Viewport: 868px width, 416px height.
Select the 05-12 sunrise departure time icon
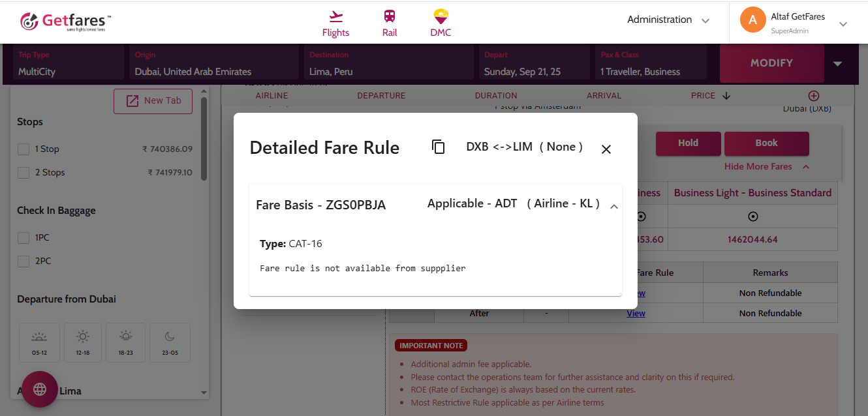39,342
